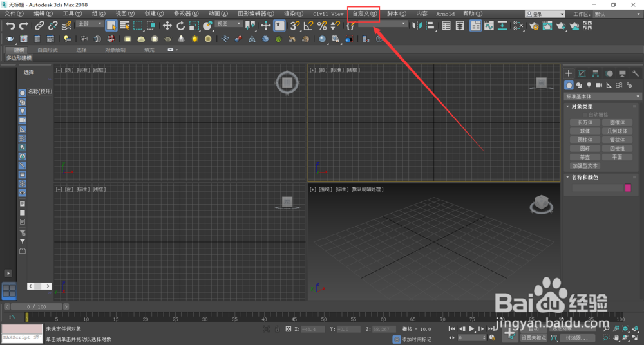
Task: Click the Redo arrow icon
Action: (x=24, y=26)
